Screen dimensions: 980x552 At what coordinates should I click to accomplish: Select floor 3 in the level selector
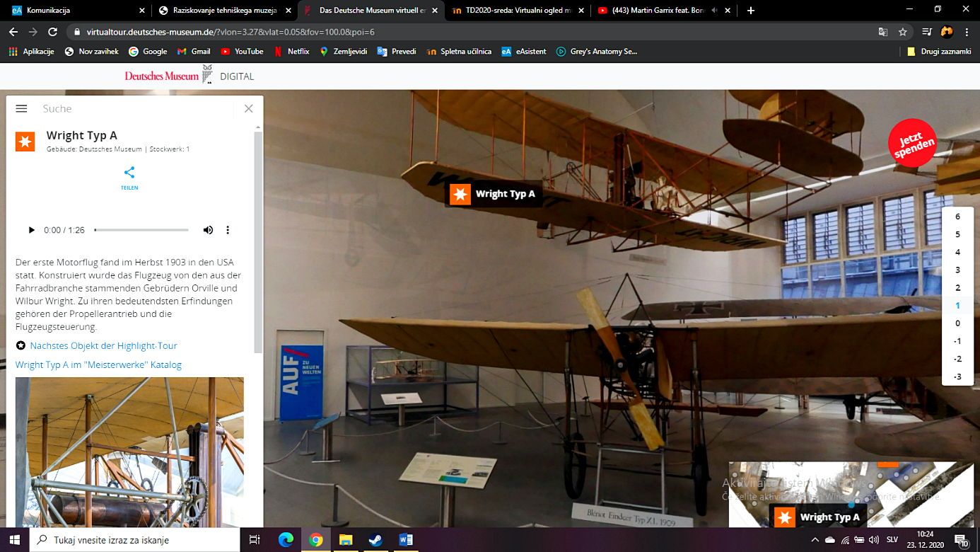point(957,270)
